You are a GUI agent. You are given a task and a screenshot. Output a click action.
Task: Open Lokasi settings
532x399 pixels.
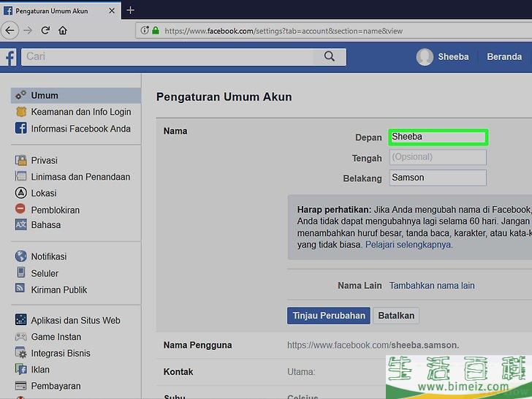click(x=44, y=193)
